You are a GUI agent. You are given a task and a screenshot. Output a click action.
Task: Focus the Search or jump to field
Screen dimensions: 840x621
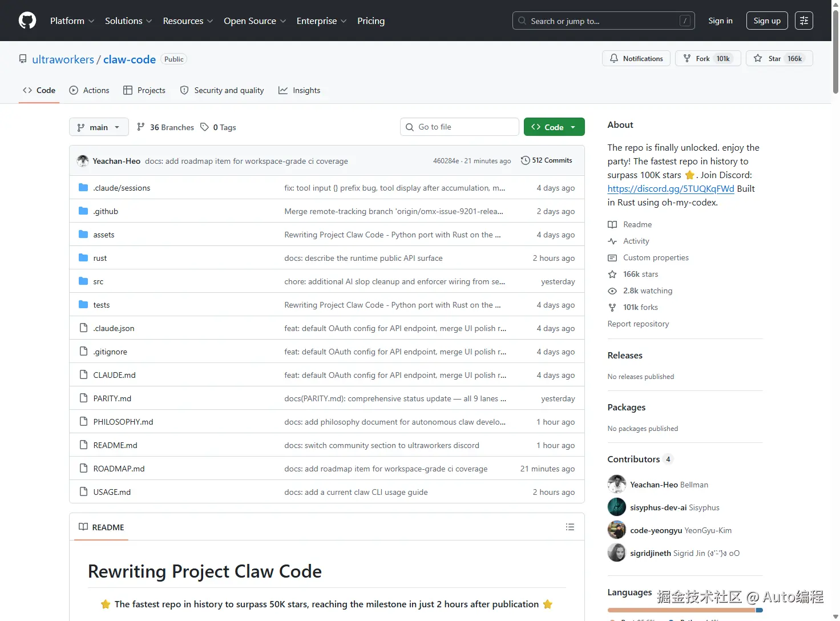pos(603,21)
